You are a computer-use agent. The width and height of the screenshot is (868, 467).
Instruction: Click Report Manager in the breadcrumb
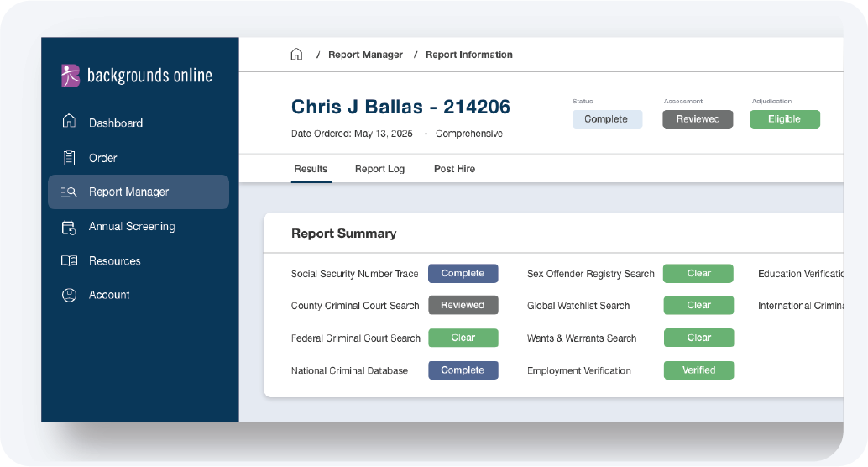pos(365,55)
